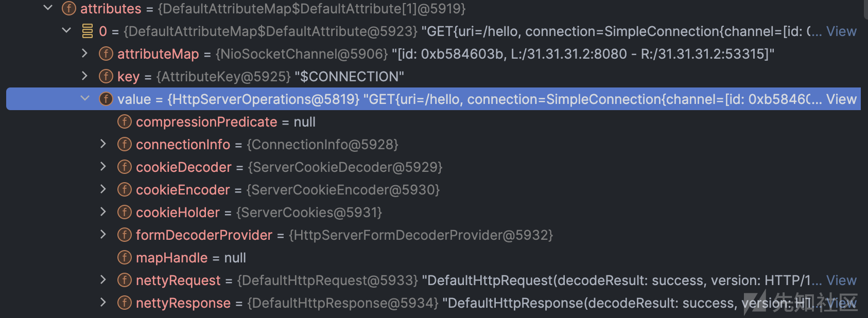Click the field icon beside nettyRequest
868x318 pixels.
point(125,280)
